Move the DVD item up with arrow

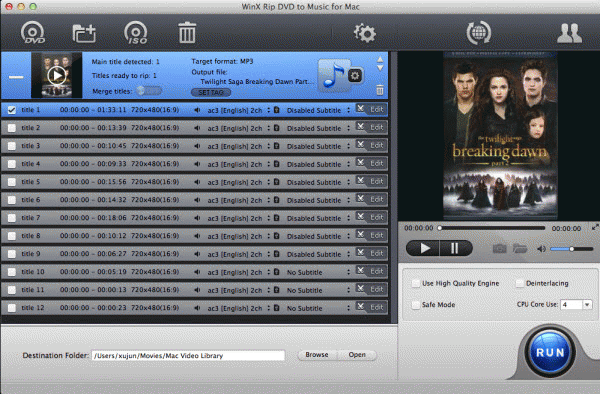(x=380, y=60)
